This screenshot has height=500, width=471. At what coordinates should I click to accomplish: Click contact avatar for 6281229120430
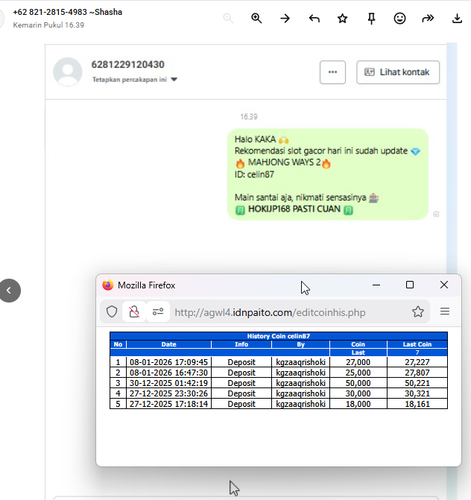(68, 72)
